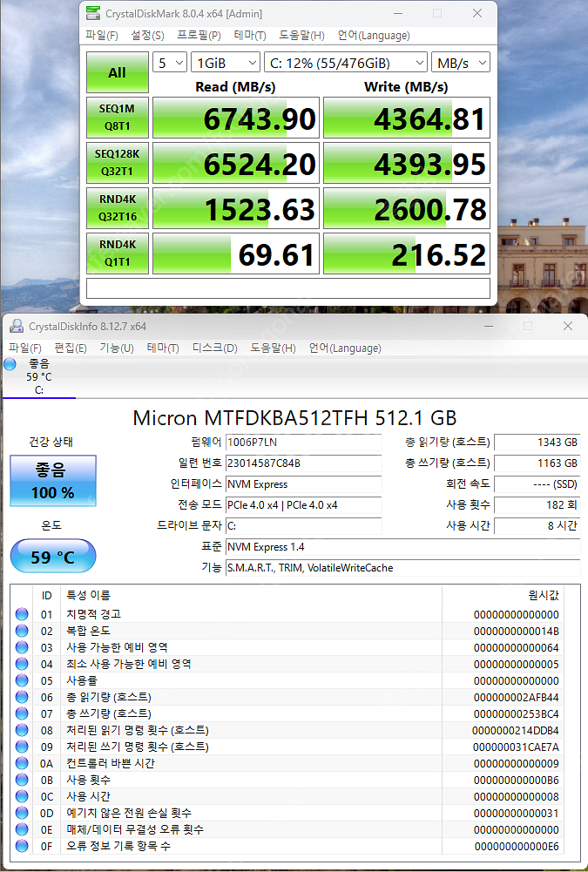Click status orb for attribute 05 사용률
588x872 pixels.
click(22, 680)
